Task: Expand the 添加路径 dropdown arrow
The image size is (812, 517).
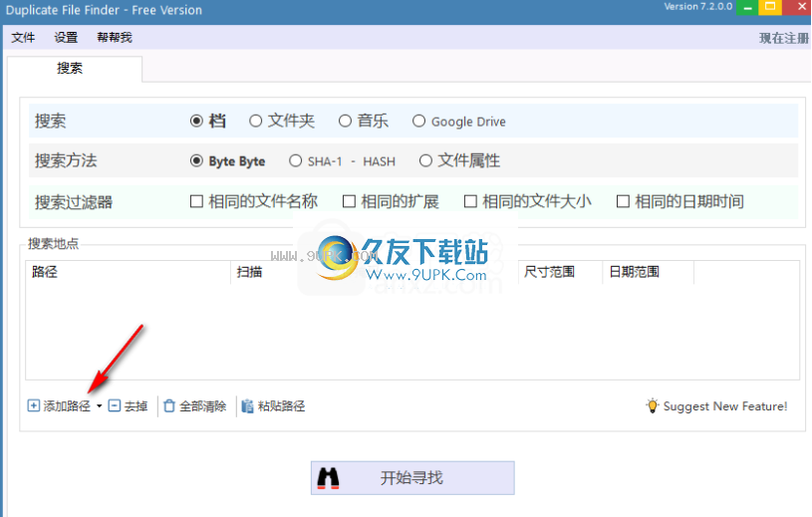Action: 99,406
